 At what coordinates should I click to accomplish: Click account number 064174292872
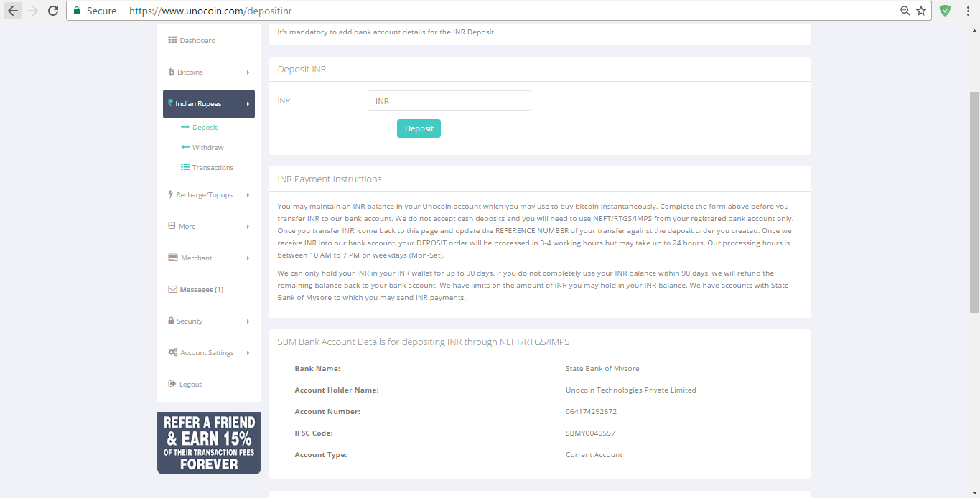coord(591,412)
